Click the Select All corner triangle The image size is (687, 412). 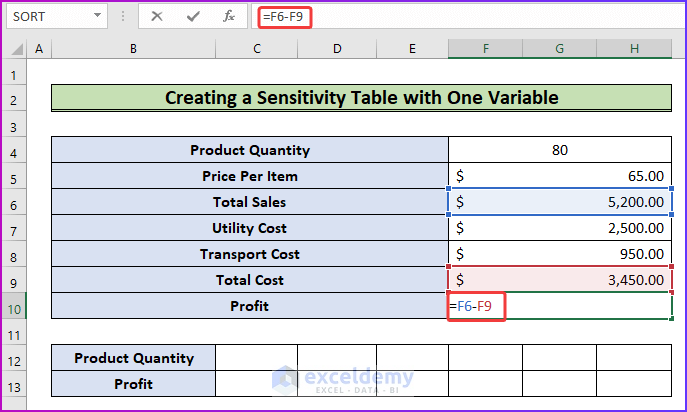click(x=15, y=49)
